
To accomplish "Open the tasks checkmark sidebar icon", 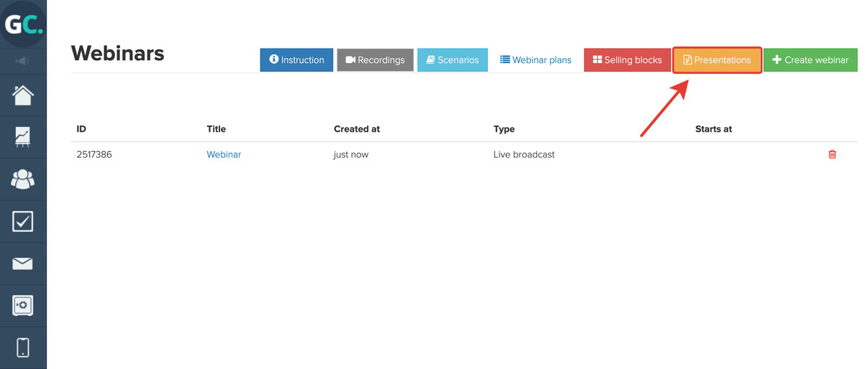I will click(x=23, y=221).
